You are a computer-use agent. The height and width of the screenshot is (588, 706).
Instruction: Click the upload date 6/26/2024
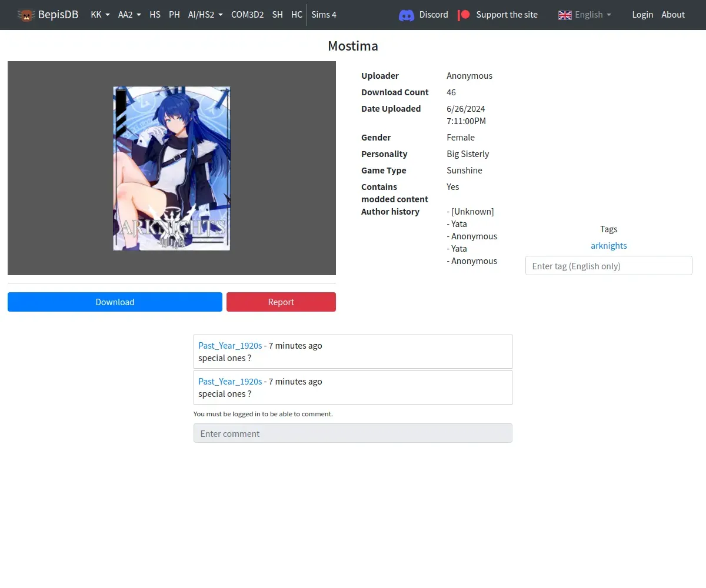pyautogui.click(x=466, y=109)
